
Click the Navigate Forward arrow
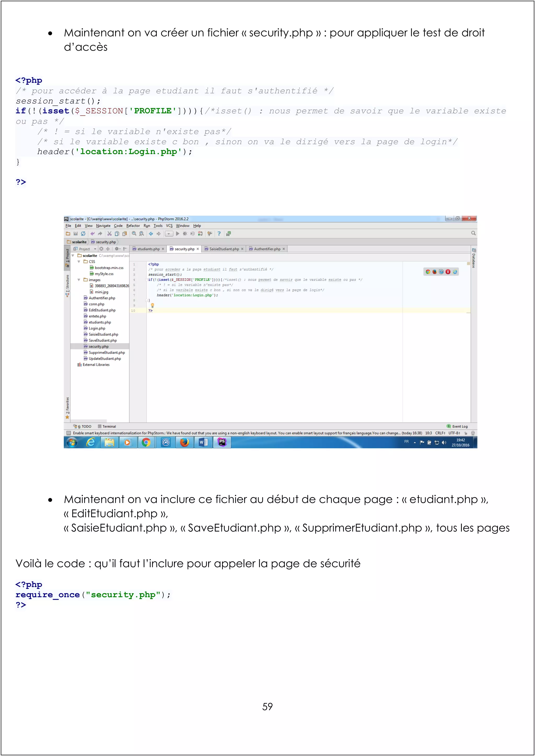(x=159, y=233)
